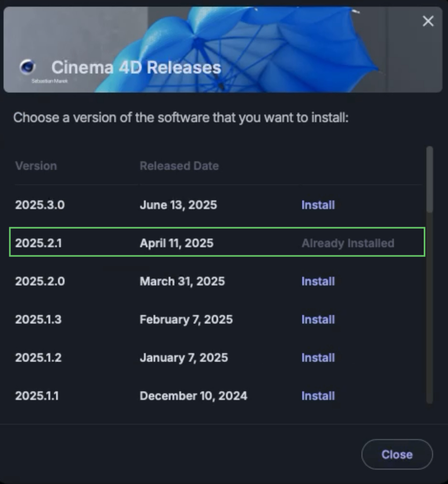
Task: Install version 2025.3.0
Action: click(x=318, y=205)
